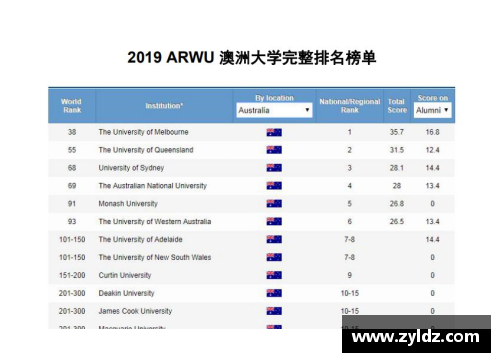The image size is (500, 362).
Task: Click the Institution column header
Action: (164, 106)
